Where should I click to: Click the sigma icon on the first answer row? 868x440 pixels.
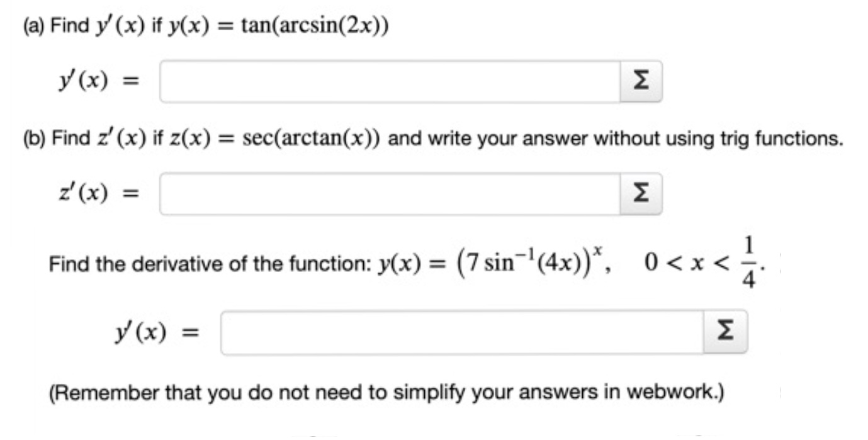point(641,79)
